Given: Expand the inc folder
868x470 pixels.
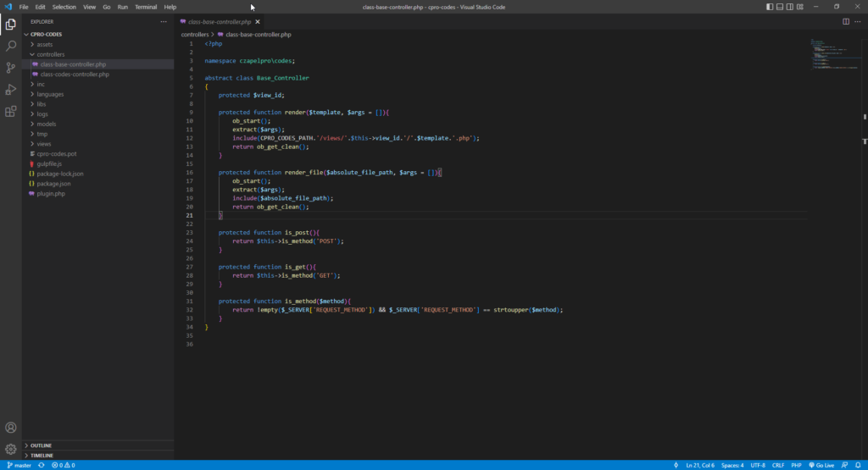Looking at the screenshot, I should tap(98, 84).
